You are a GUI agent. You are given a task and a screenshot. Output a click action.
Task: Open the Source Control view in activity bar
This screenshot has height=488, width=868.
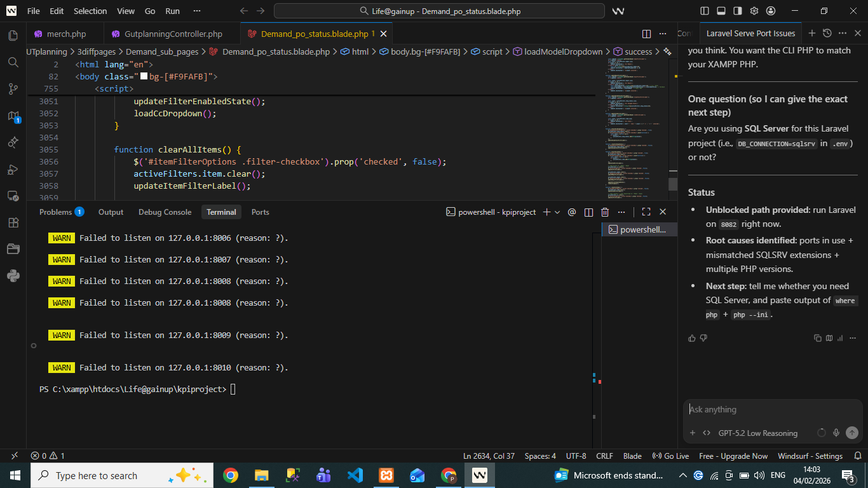13,89
